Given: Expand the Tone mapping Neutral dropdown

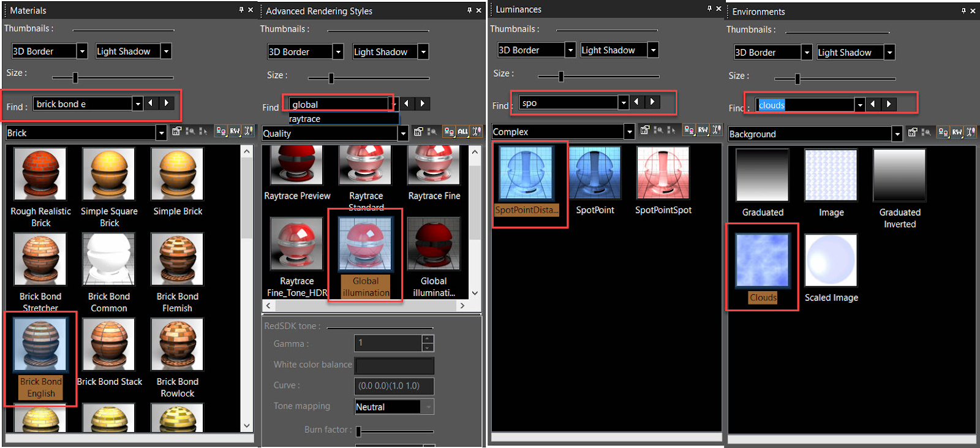Looking at the screenshot, I should (x=429, y=407).
